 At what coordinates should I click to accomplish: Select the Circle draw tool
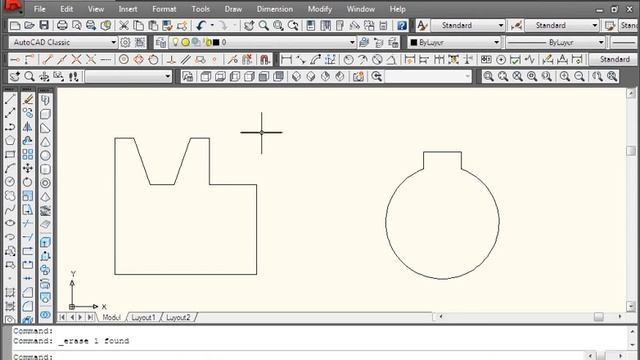coord(10,182)
